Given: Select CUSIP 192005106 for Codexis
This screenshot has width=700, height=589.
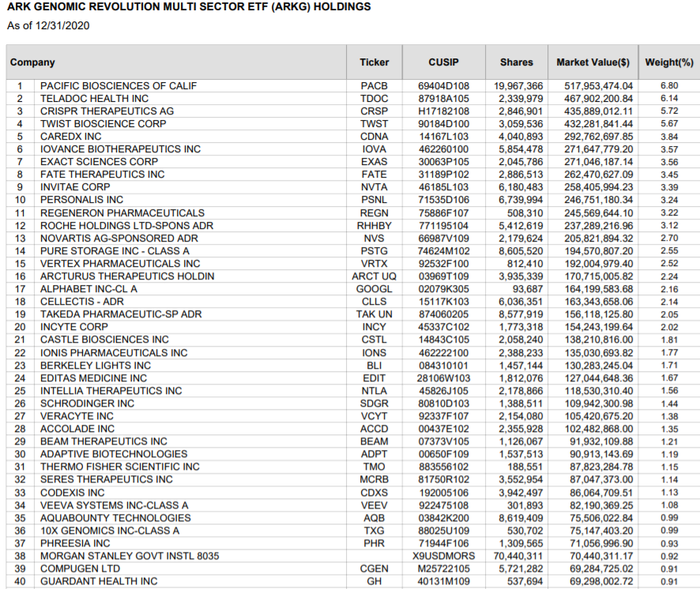Looking at the screenshot, I should coord(443,493).
